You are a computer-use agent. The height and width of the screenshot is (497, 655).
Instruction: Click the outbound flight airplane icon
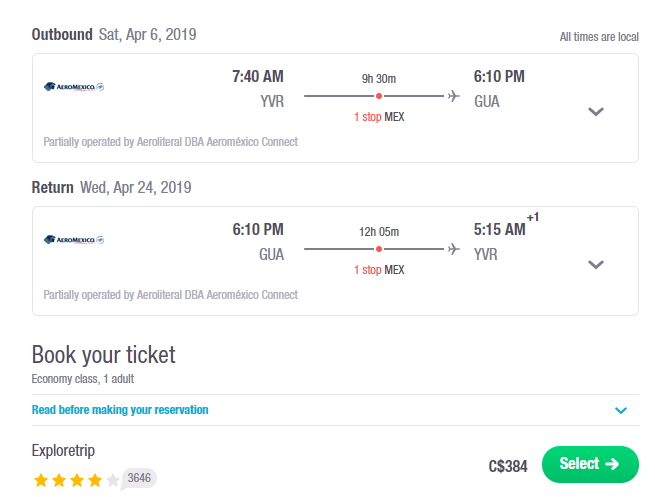pos(454,96)
